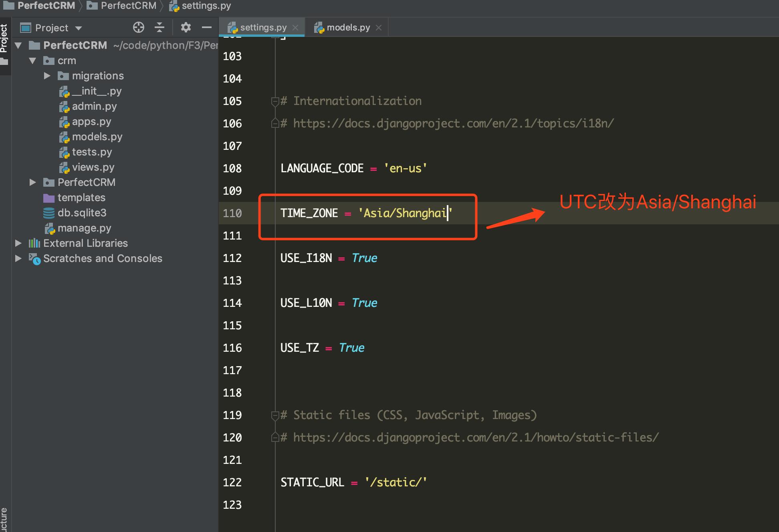Click line number 110 in the gutter
Screen dimensions: 779x532
point(232,213)
